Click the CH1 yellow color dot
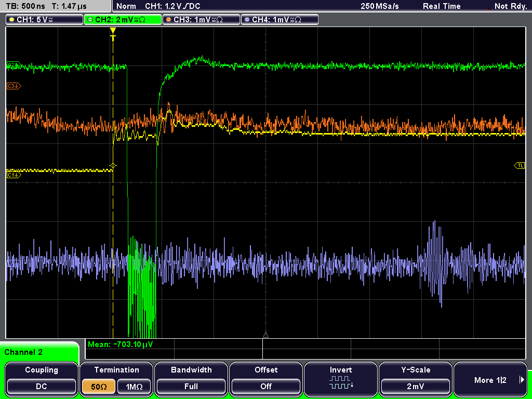This screenshot has height=399, width=532. click(x=12, y=20)
